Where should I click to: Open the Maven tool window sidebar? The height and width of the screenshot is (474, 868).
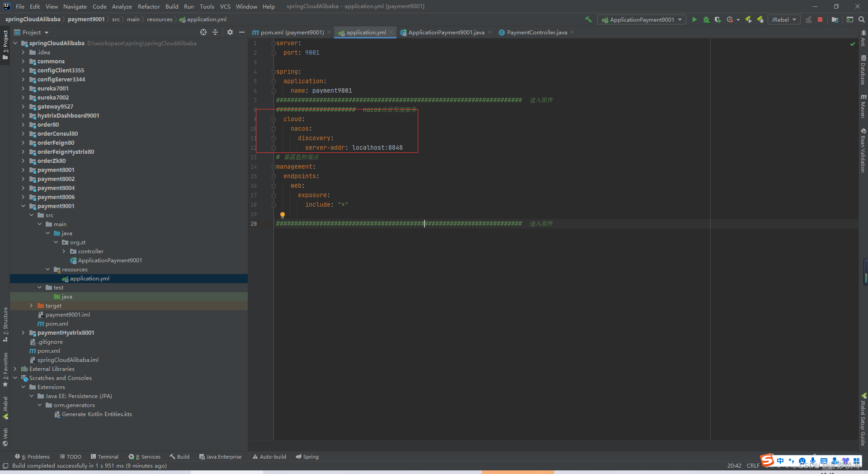click(863, 106)
